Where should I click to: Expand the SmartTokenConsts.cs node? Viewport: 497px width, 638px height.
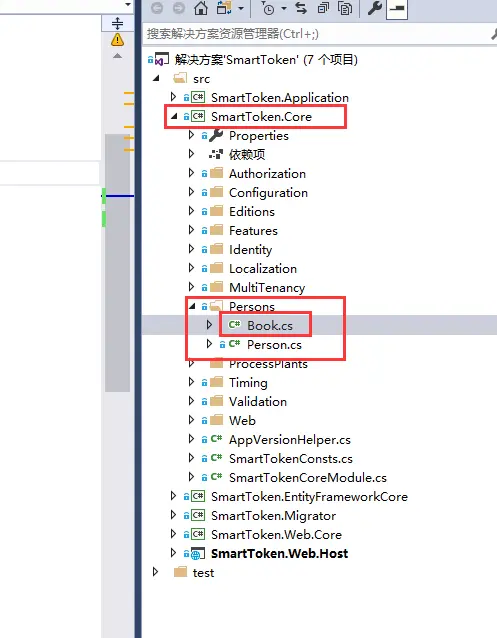click(x=191, y=458)
